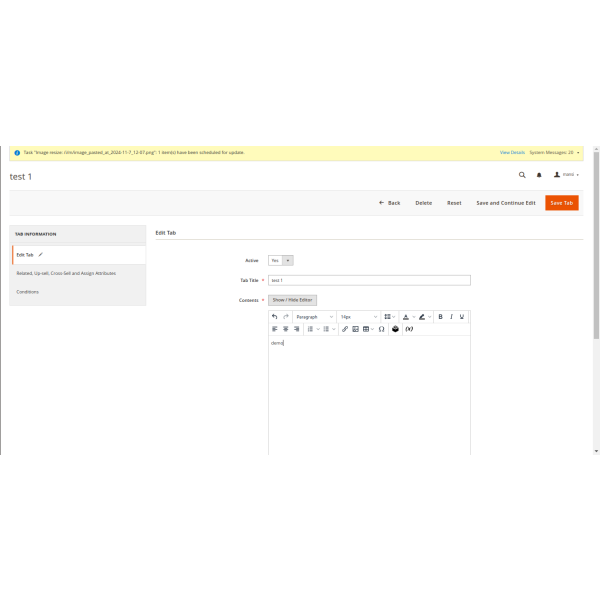The image size is (600, 600).
Task: Switch to the Conditions tab
Action: pyautogui.click(x=28, y=292)
